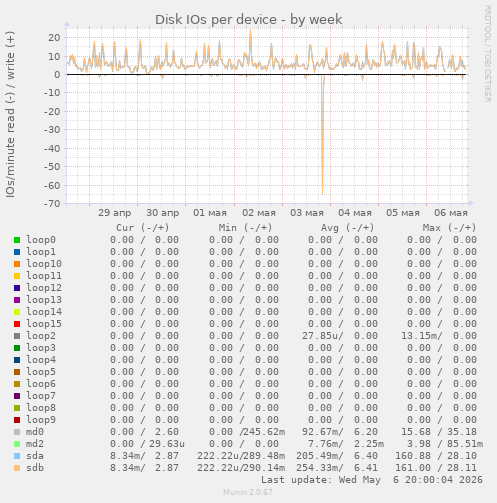Click the 'md2' legend label

point(35,444)
